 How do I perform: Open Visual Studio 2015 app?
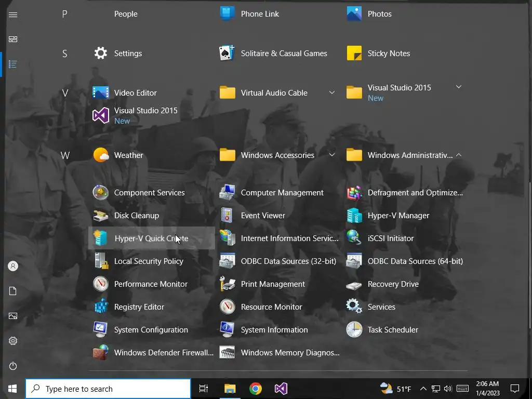(151, 115)
